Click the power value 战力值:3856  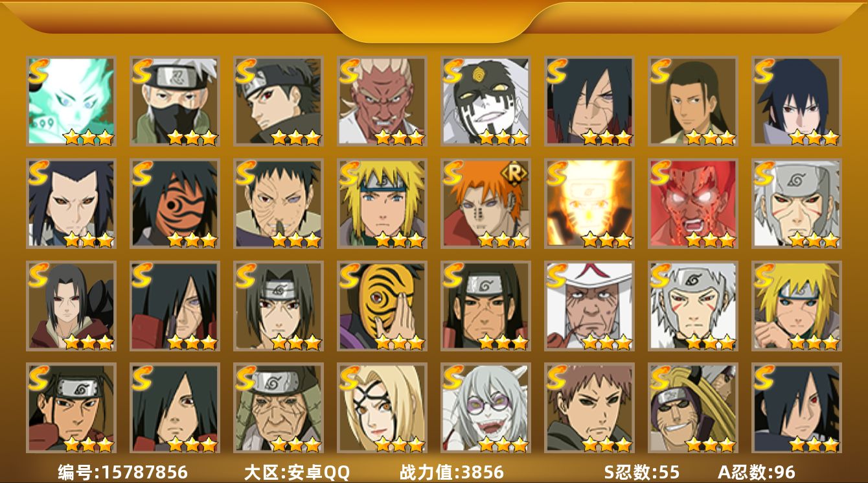click(x=451, y=472)
